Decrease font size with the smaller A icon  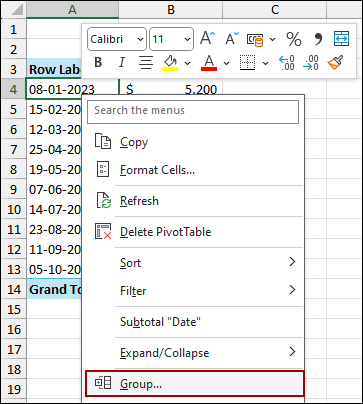click(232, 39)
